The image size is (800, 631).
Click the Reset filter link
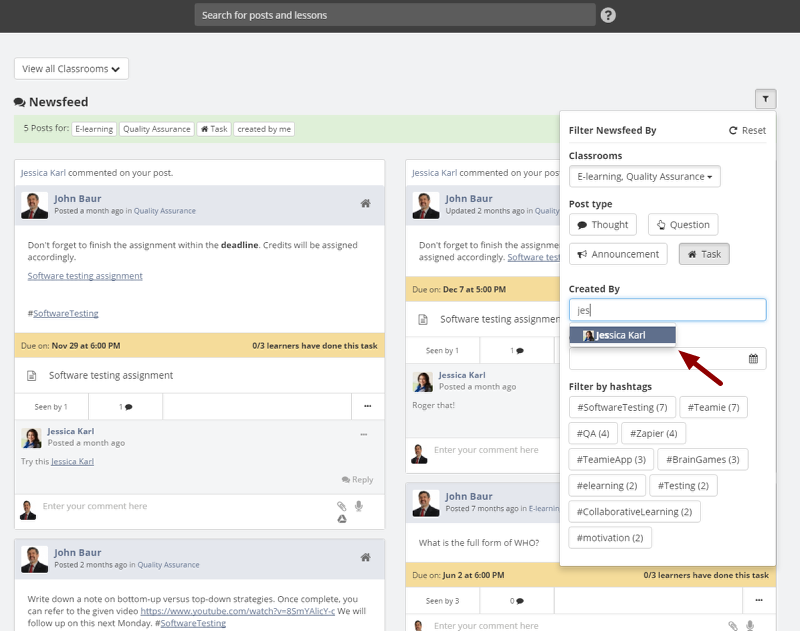(747, 131)
